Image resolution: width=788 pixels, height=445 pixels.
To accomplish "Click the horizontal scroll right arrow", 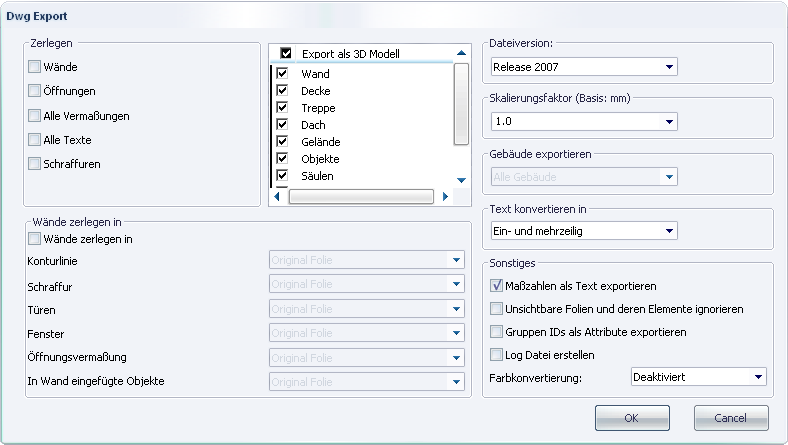I will 445,197.
